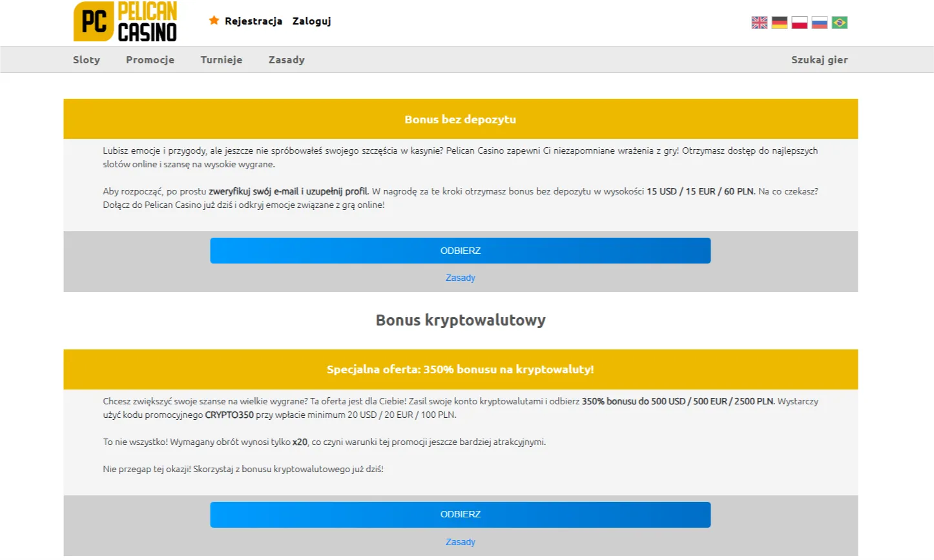Select Zasady in the navigation bar
Screen dimensions: 934x560
tap(287, 60)
